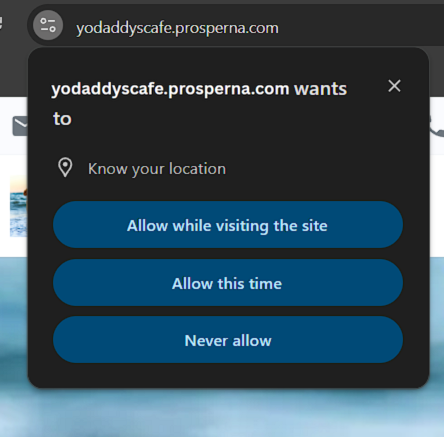Open the beach photo thumbnail on page
The image size is (444, 437).
click(x=19, y=206)
